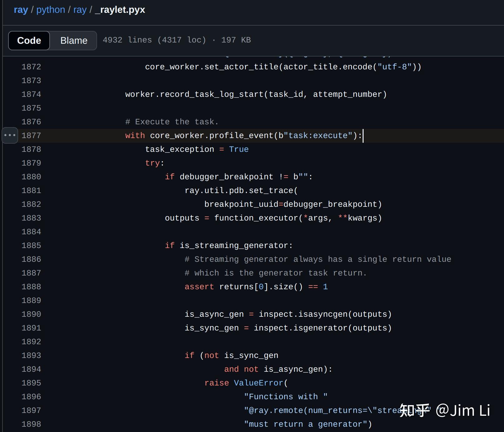This screenshot has width=504, height=432.
Task: Select line number 1872
Action: tap(31, 67)
